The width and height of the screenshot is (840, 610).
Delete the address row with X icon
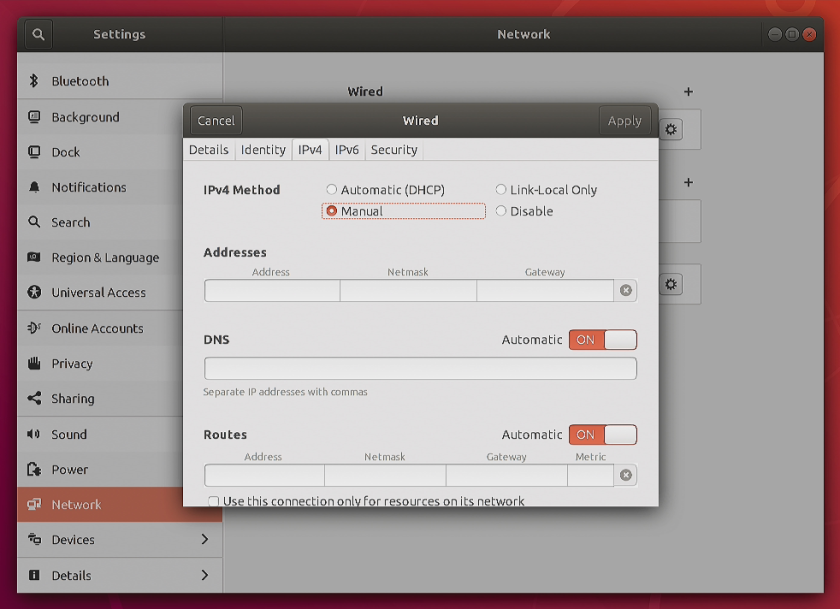tap(626, 291)
